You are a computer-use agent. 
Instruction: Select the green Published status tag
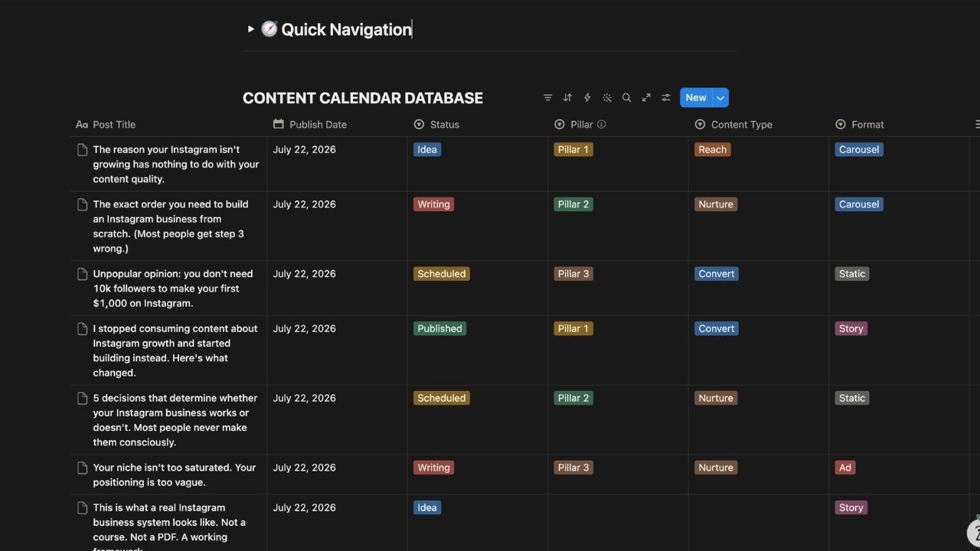(x=439, y=328)
